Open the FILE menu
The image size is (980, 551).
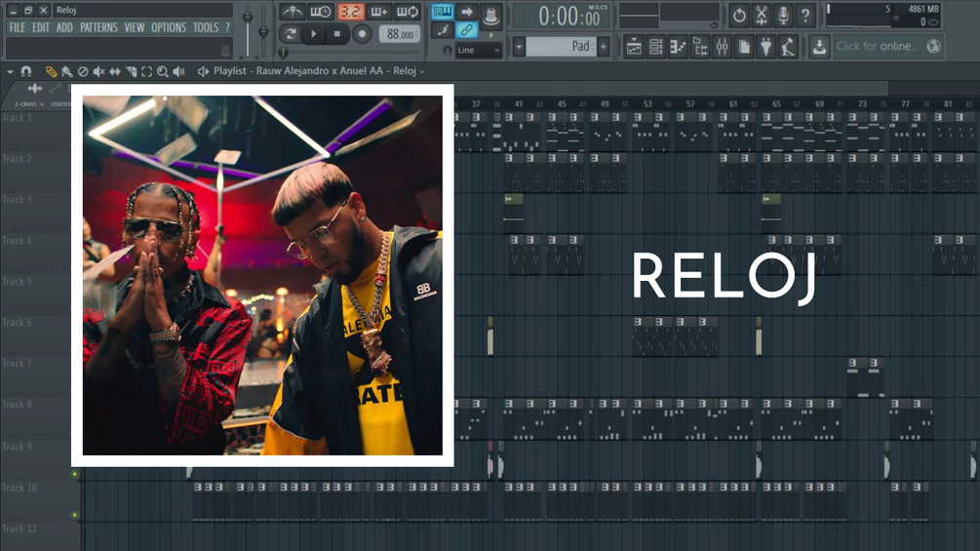pyautogui.click(x=17, y=27)
